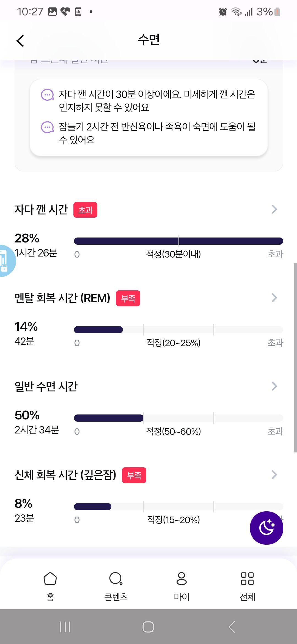Tap the Android back navigation button
The height and width of the screenshot is (644, 297).
tap(232, 627)
